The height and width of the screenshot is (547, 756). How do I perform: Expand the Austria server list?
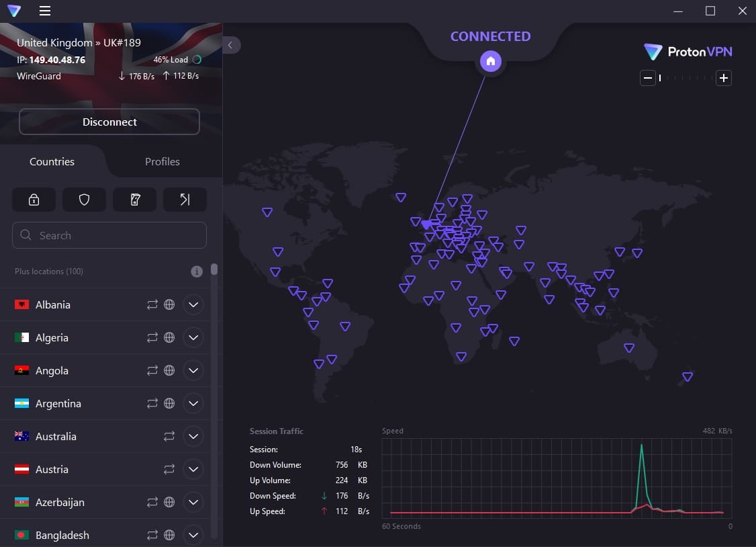point(193,469)
